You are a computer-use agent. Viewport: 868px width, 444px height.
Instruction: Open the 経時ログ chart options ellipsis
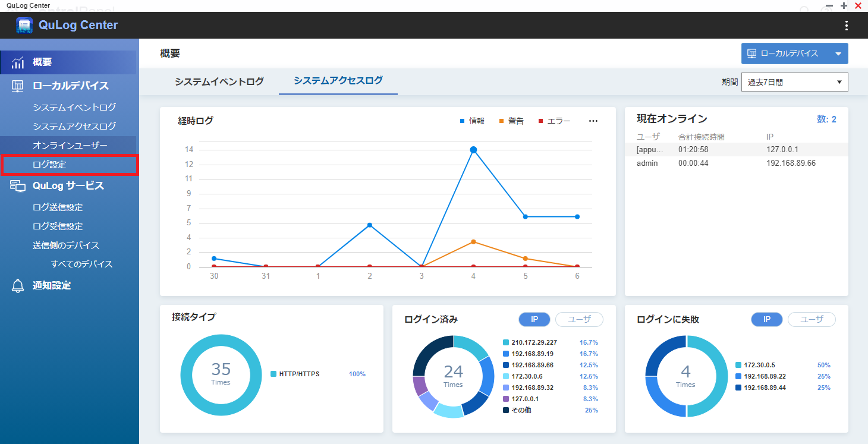[593, 121]
